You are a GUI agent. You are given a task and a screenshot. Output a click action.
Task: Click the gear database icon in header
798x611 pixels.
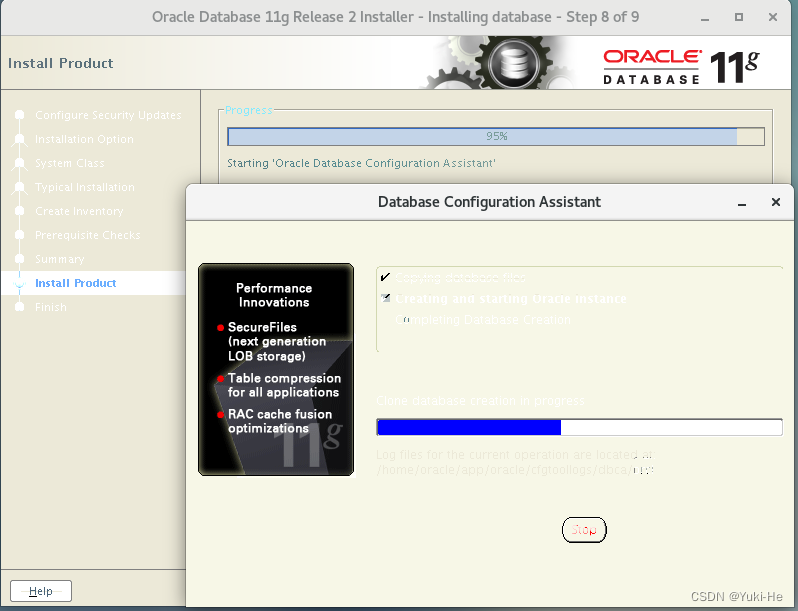tap(514, 63)
